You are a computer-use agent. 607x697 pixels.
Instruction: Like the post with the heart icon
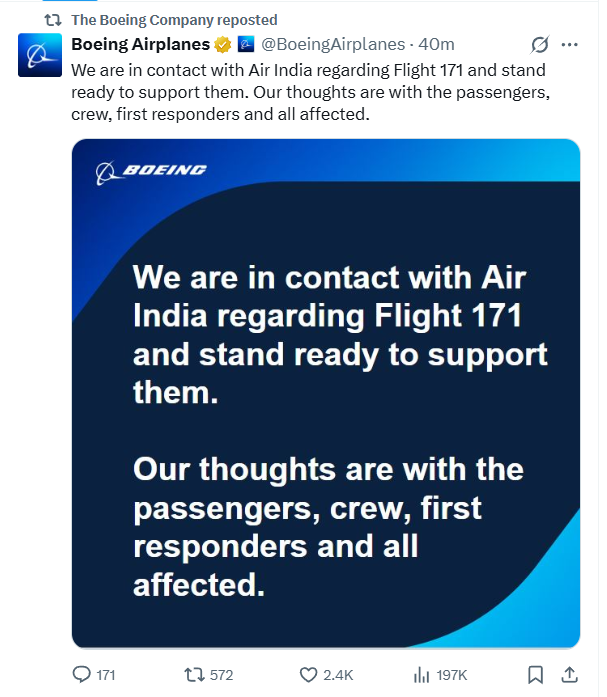click(310, 674)
